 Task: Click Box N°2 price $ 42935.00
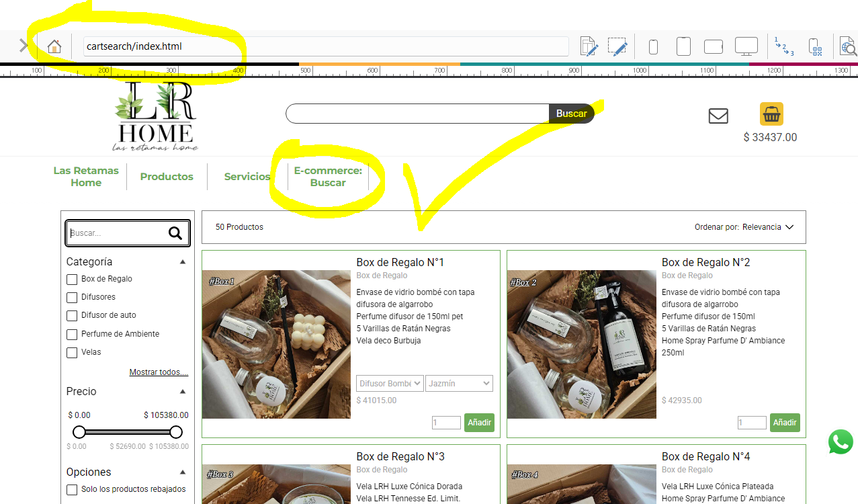pyautogui.click(x=682, y=401)
